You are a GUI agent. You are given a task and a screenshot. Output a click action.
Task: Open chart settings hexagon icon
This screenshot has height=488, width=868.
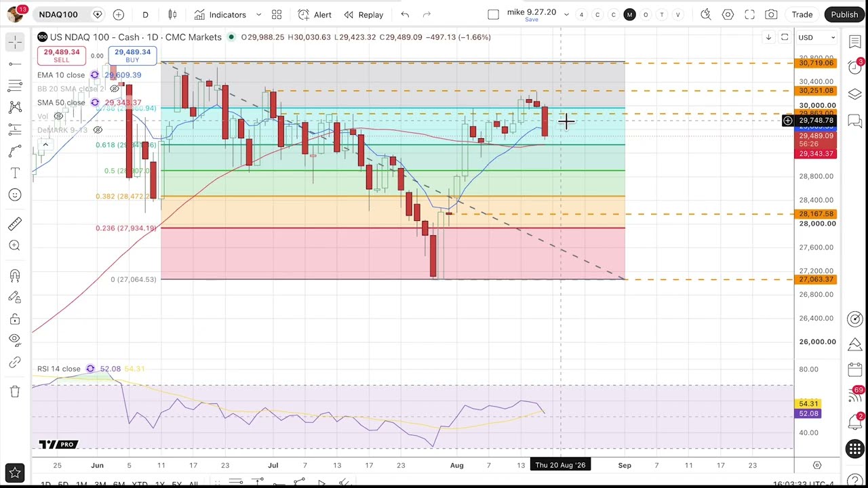tap(728, 14)
